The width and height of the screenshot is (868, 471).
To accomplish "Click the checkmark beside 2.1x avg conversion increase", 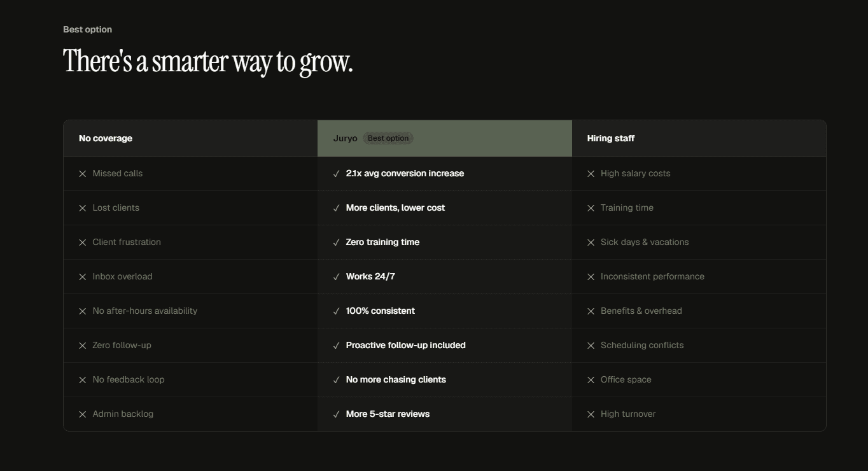I will pos(337,174).
